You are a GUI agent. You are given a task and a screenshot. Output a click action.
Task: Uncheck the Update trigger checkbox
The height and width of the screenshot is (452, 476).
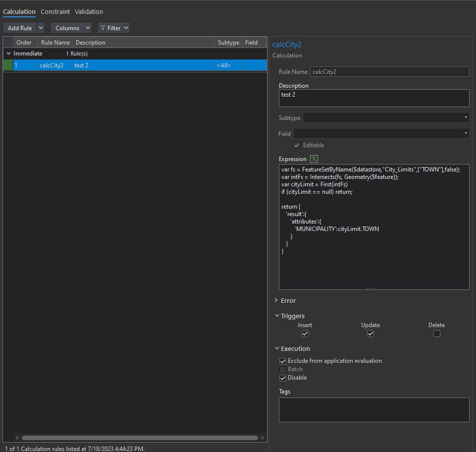370,334
